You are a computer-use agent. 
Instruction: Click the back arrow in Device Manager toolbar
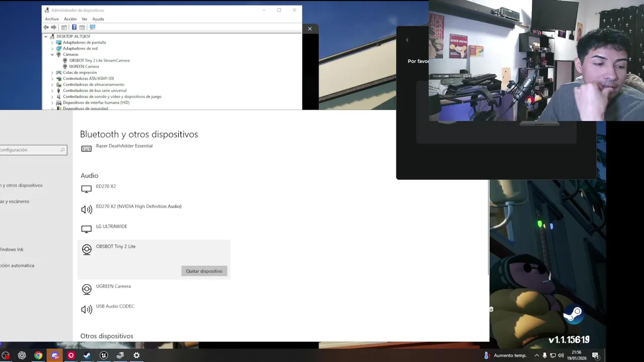[x=46, y=27]
